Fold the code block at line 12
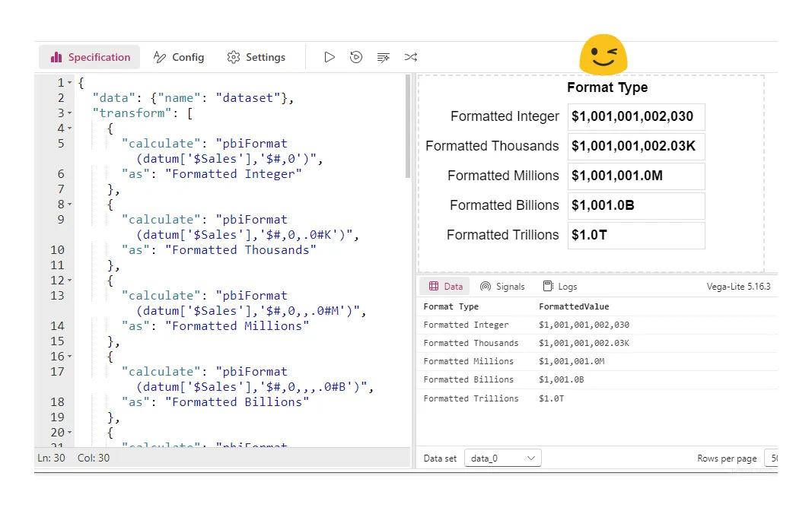 (x=70, y=281)
